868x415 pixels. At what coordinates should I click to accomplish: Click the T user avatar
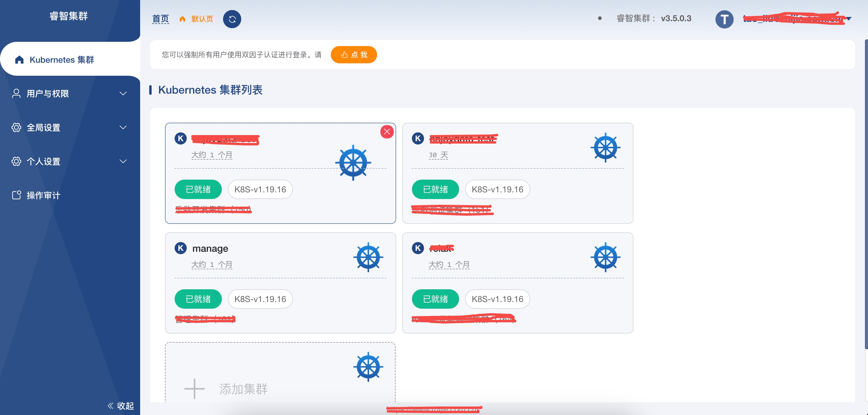pos(724,19)
